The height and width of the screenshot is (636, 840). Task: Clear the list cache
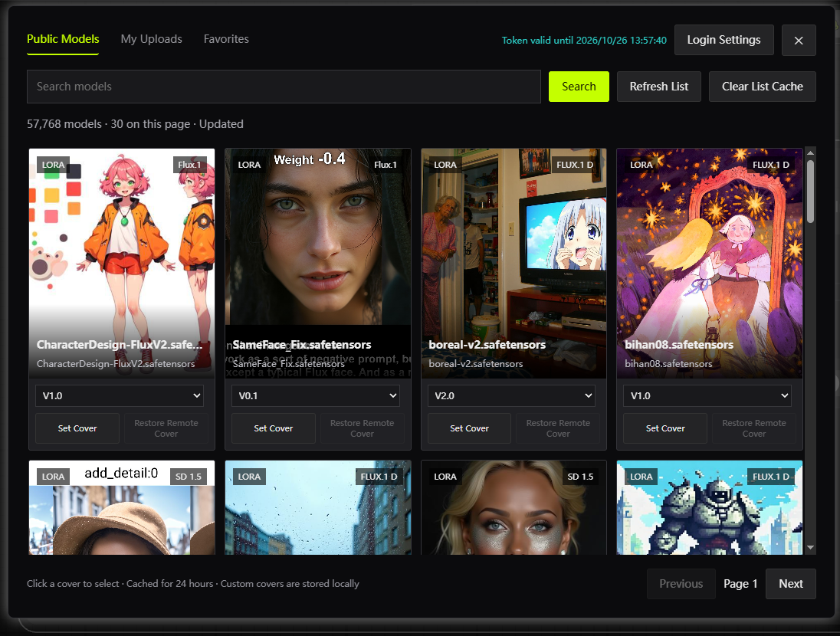pyautogui.click(x=763, y=87)
